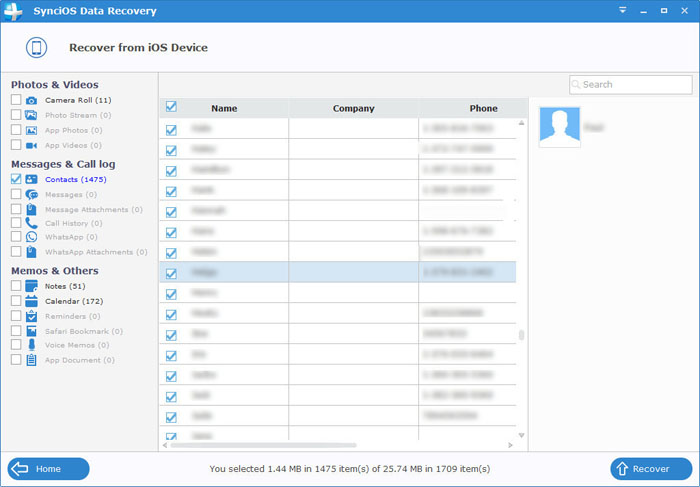Select Camera Roll (11) label
Screen dimensions: 700x487
coord(78,100)
